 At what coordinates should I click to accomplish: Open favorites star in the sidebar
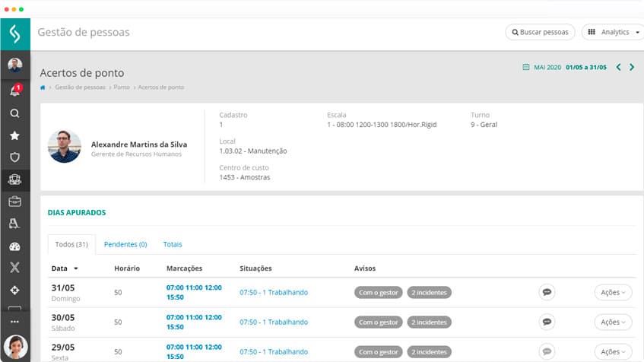point(14,135)
